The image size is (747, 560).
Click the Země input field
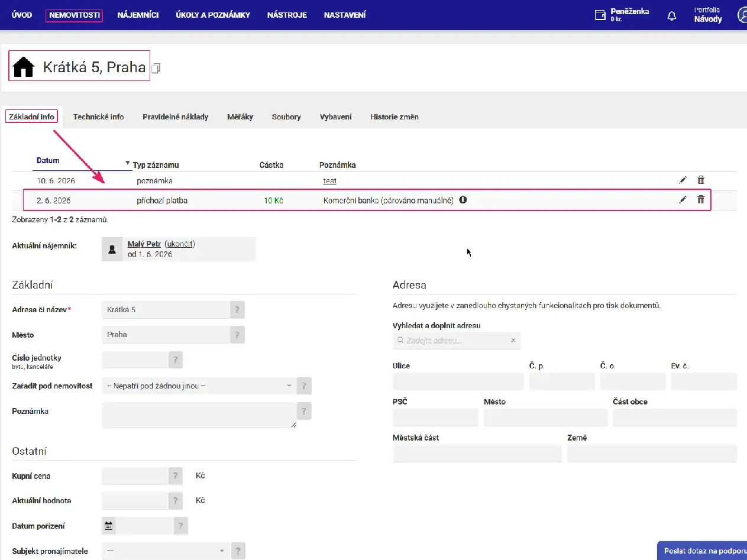(x=652, y=454)
